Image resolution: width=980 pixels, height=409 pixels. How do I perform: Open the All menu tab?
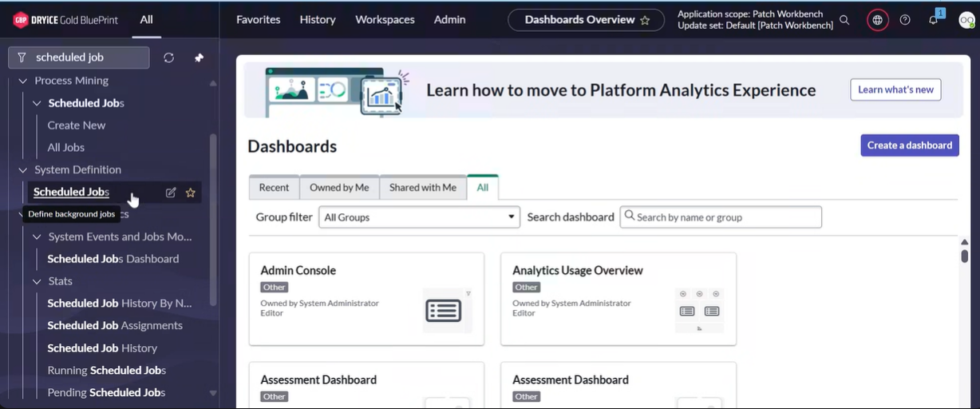(146, 20)
